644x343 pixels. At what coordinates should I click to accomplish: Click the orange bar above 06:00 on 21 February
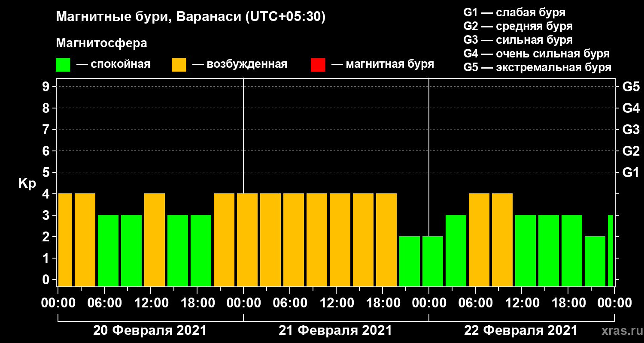tap(294, 240)
